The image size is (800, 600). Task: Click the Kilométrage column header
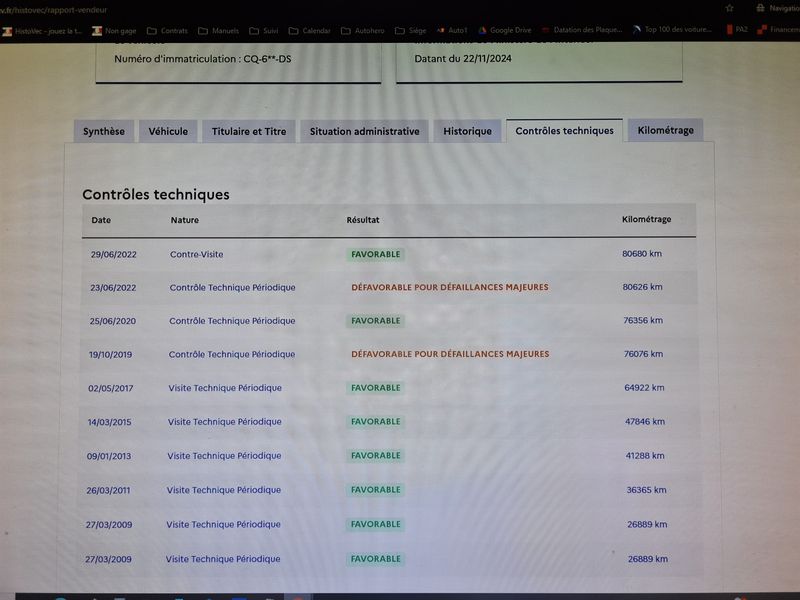pyautogui.click(x=646, y=219)
